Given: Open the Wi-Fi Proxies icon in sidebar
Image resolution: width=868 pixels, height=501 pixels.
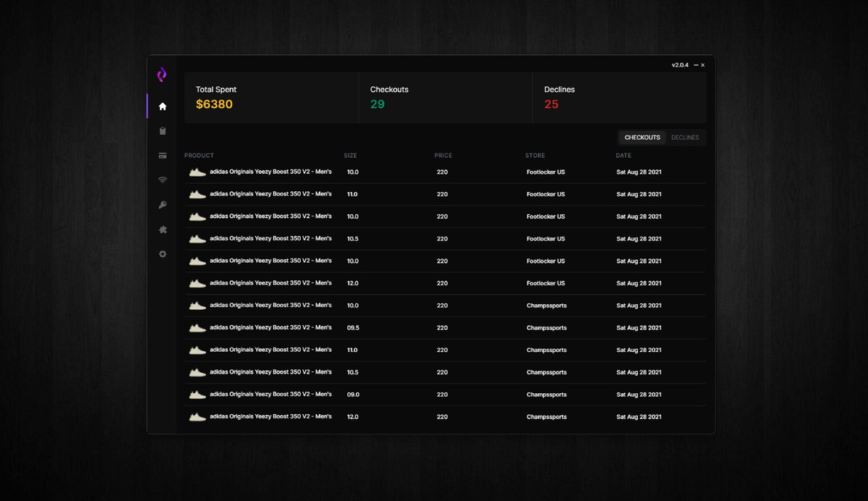Looking at the screenshot, I should tap(162, 180).
